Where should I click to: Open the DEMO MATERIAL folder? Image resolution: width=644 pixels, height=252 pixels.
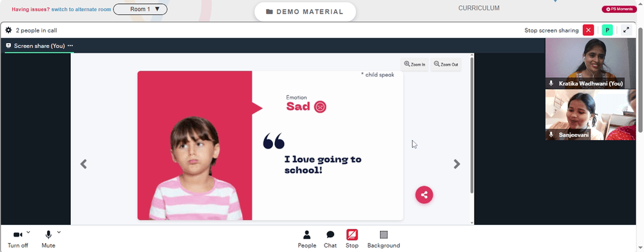click(x=305, y=12)
